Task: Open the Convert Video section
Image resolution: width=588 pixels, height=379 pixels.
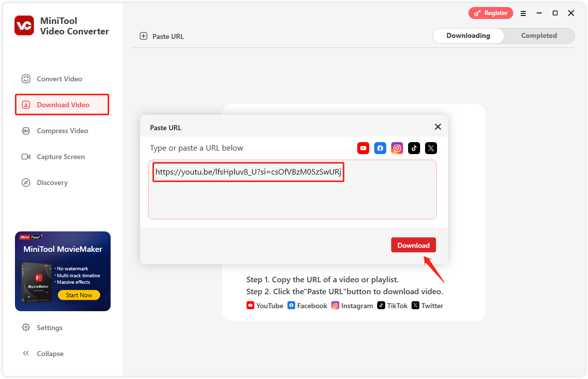Action: tap(52, 79)
